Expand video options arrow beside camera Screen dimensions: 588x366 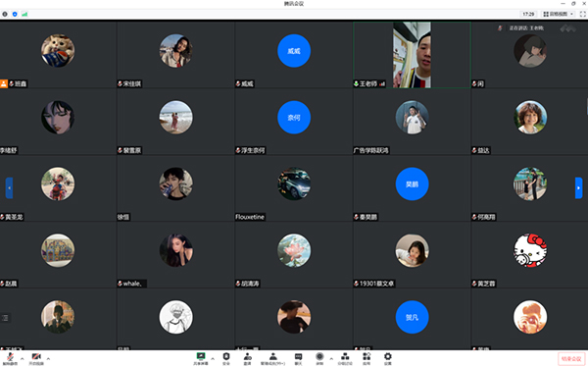point(48,359)
